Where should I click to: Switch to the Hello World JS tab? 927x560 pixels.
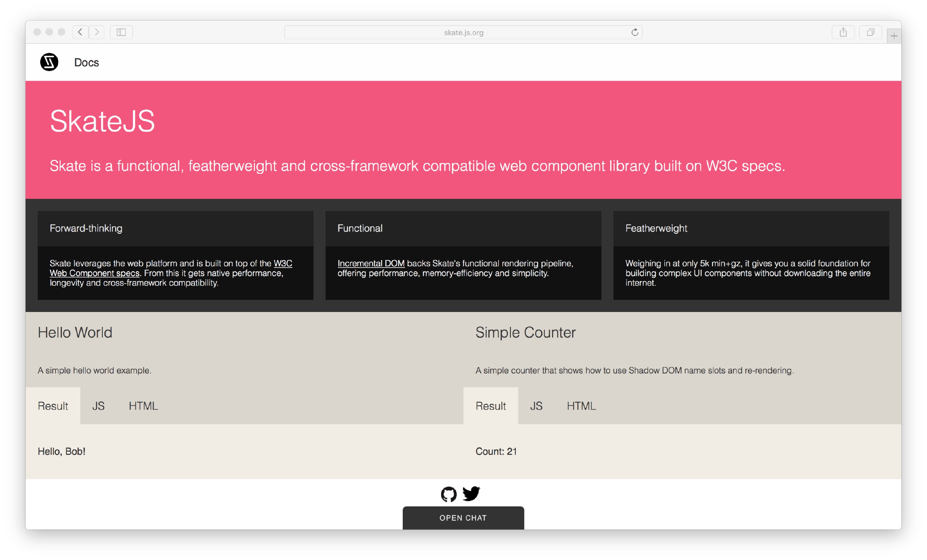98,406
